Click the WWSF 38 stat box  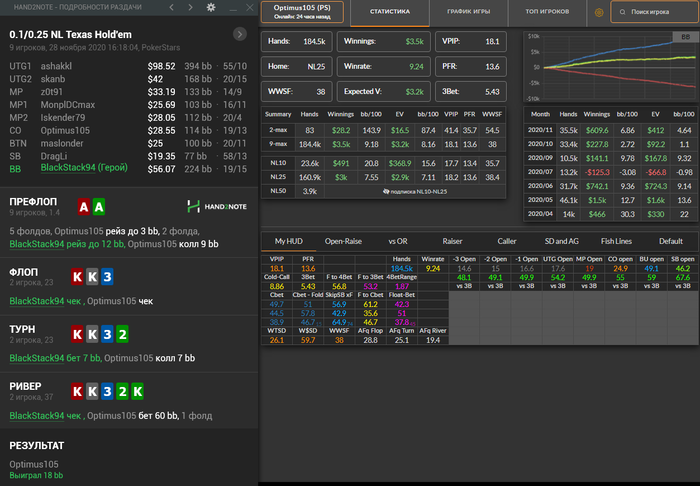296,91
